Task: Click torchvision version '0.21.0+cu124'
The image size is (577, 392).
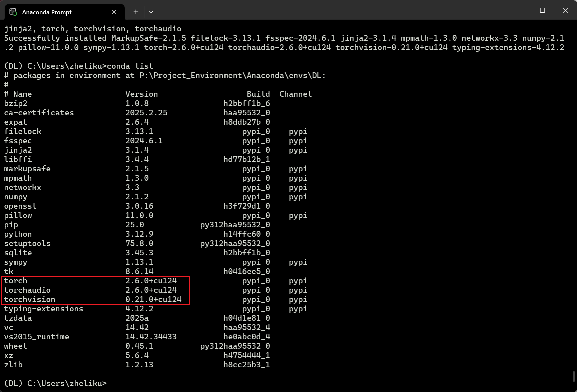Action: coord(153,300)
